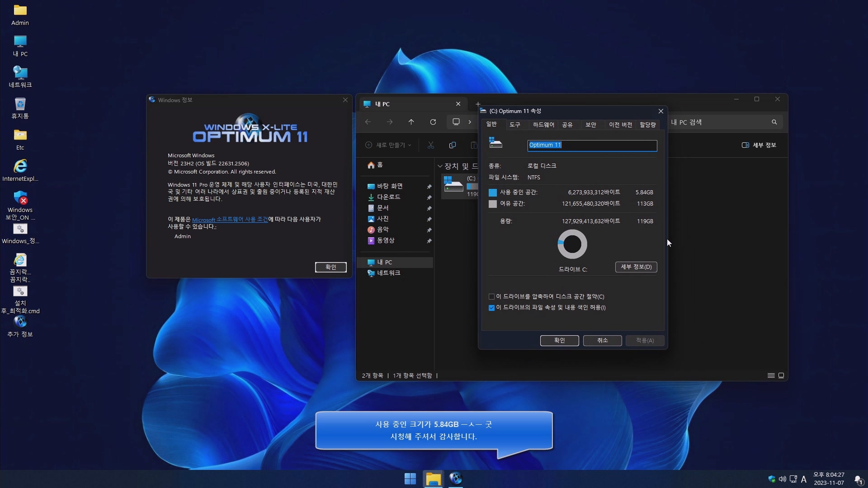Screen dimensions: 868x488
Task: Open the Security tab in properties
Action: click(x=590, y=125)
